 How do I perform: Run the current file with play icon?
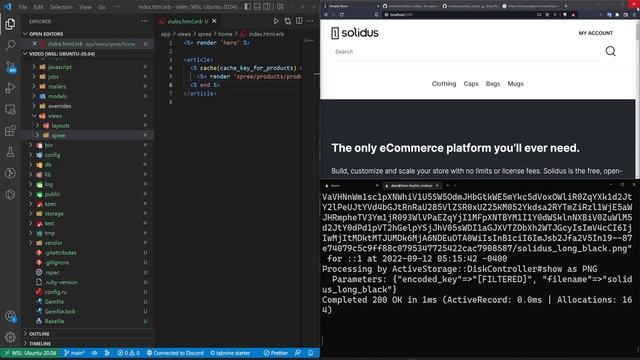(276, 21)
